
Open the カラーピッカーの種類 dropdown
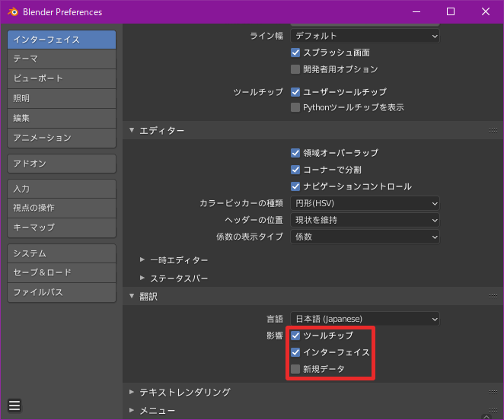pyautogui.click(x=365, y=203)
